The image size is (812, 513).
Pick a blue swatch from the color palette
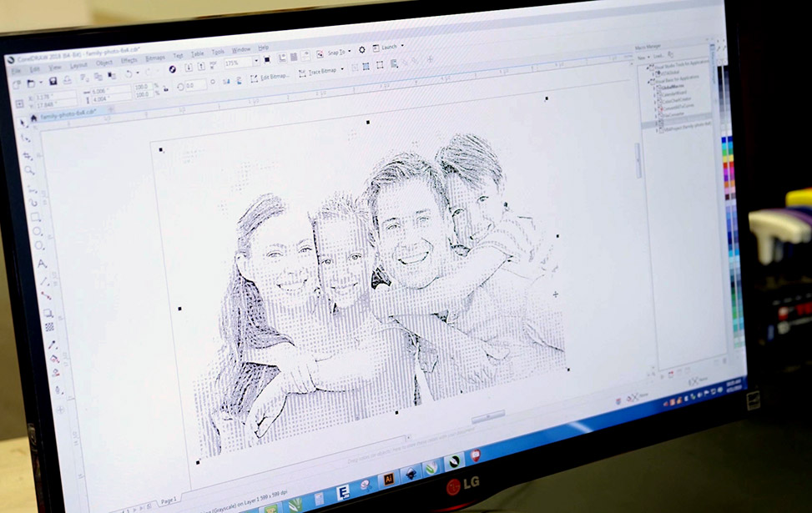[x=724, y=142]
